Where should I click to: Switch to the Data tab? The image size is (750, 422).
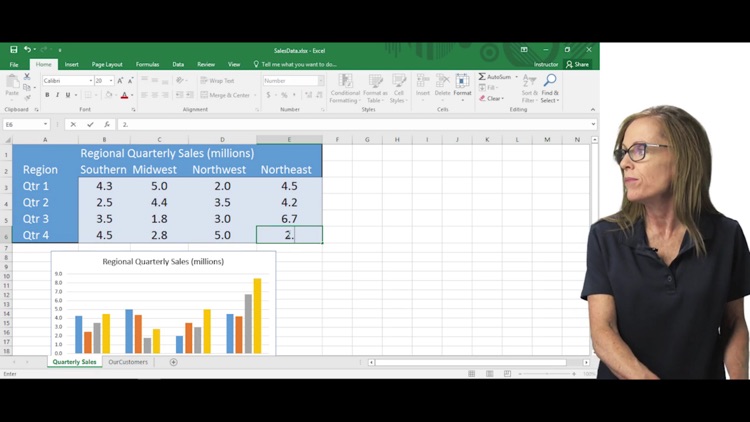point(178,64)
